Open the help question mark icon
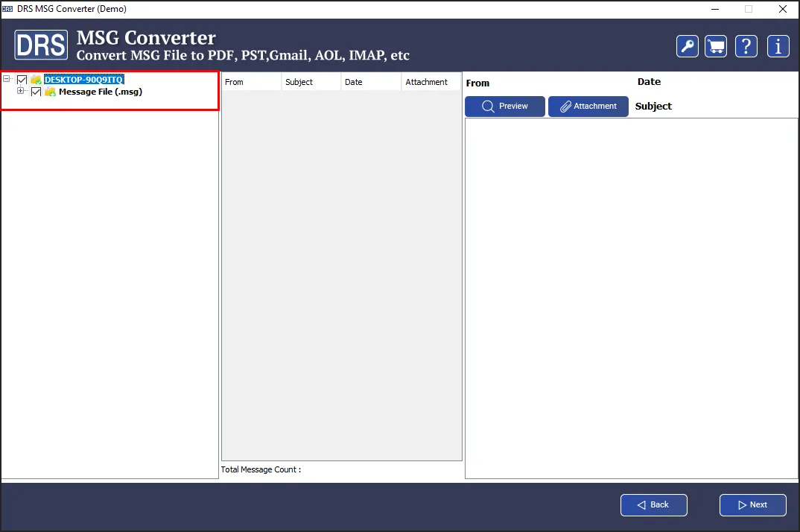 746,46
